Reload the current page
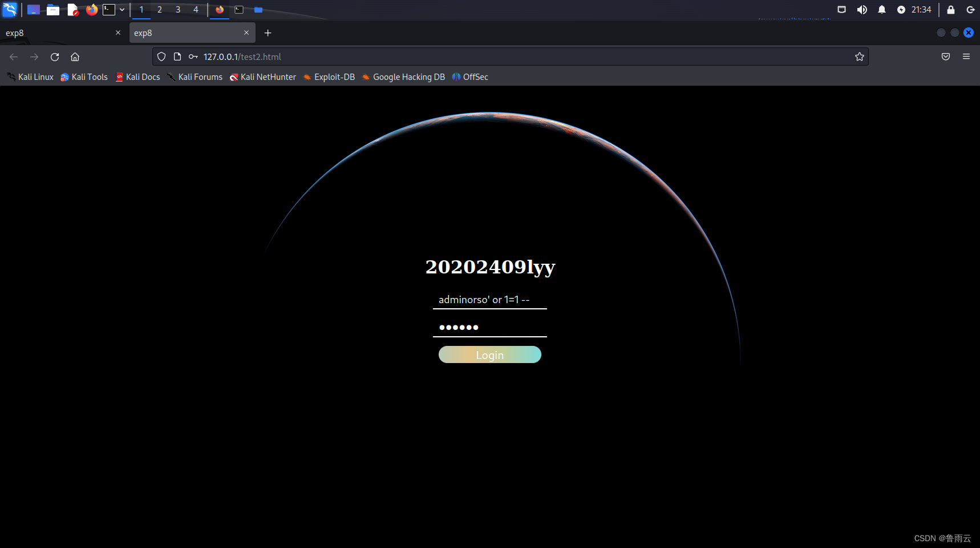Image resolution: width=980 pixels, height=548 pixels. coord(55,57)
